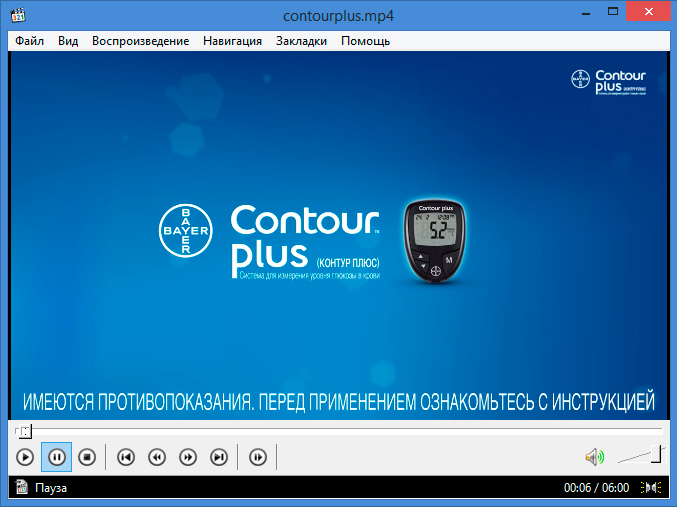This screenshot has height=507, width=677.
Task: Open the Воспроизведение menu
Action: tap(140, 41)
